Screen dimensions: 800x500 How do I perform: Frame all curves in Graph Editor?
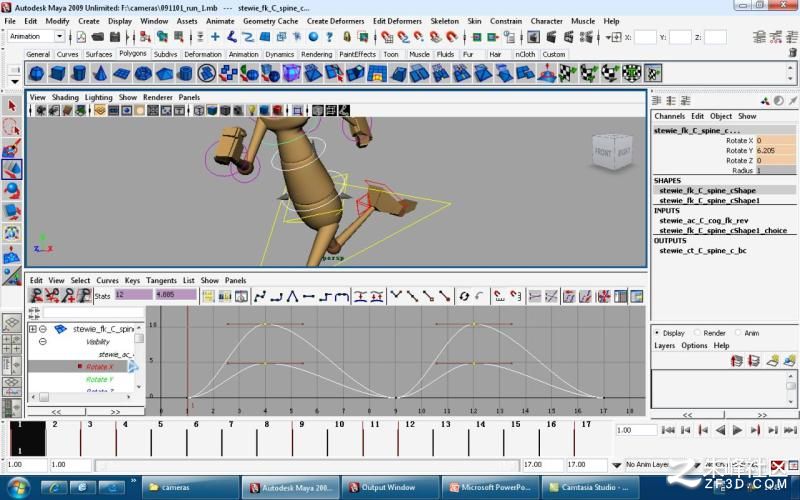(208, 296)
